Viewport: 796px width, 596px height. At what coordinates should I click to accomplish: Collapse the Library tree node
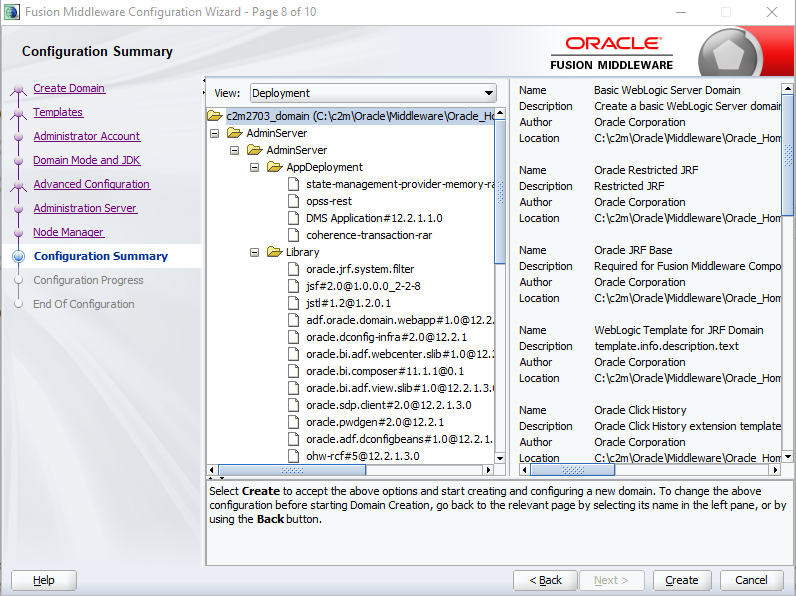254,252
